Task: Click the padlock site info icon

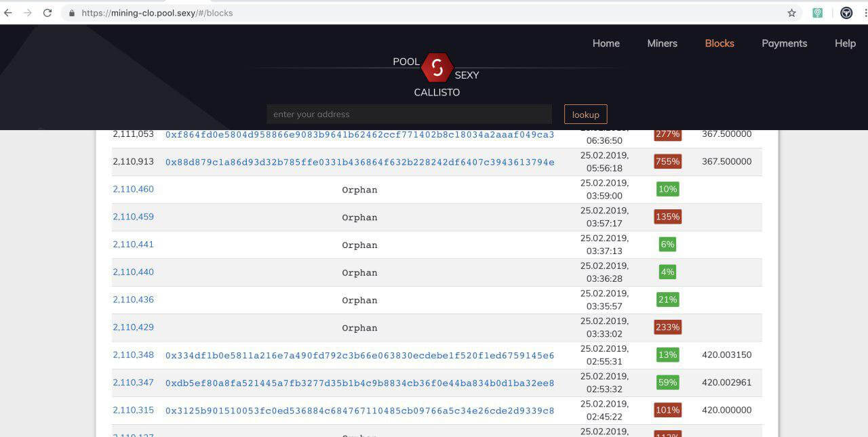Action: 72,13
